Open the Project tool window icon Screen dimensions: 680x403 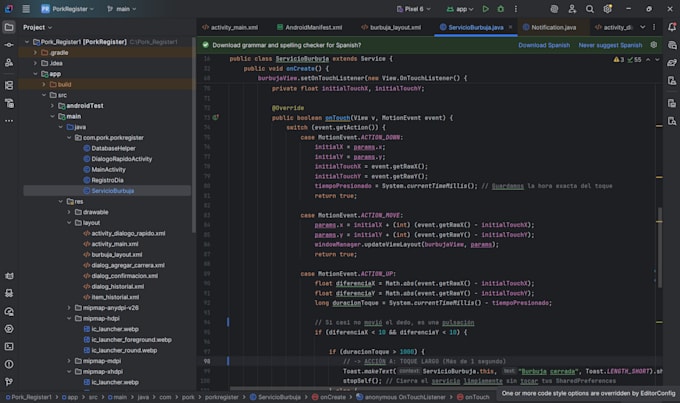[9, 27]
